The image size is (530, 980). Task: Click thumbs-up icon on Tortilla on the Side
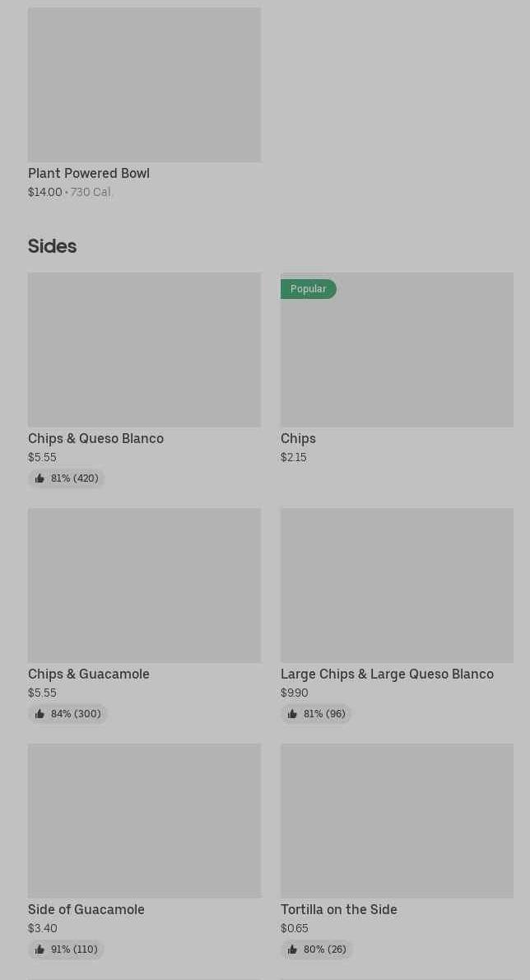pyautogui.click(x=292, y=950)
